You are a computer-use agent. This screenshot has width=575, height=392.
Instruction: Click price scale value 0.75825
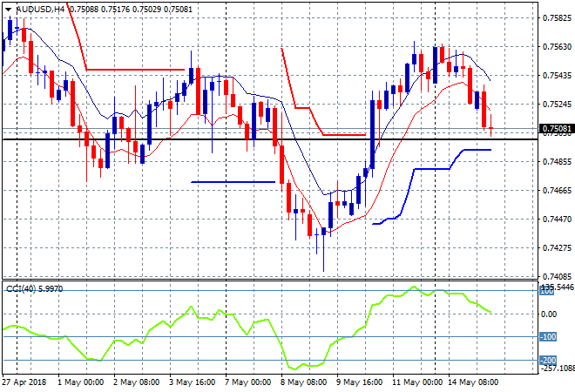pyautogui.click(x=557, y=18)
